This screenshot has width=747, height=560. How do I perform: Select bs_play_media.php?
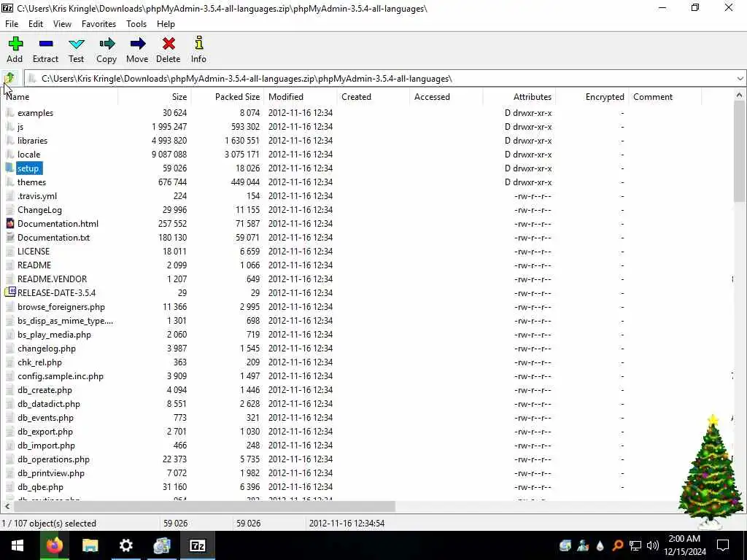coord(54,334)
